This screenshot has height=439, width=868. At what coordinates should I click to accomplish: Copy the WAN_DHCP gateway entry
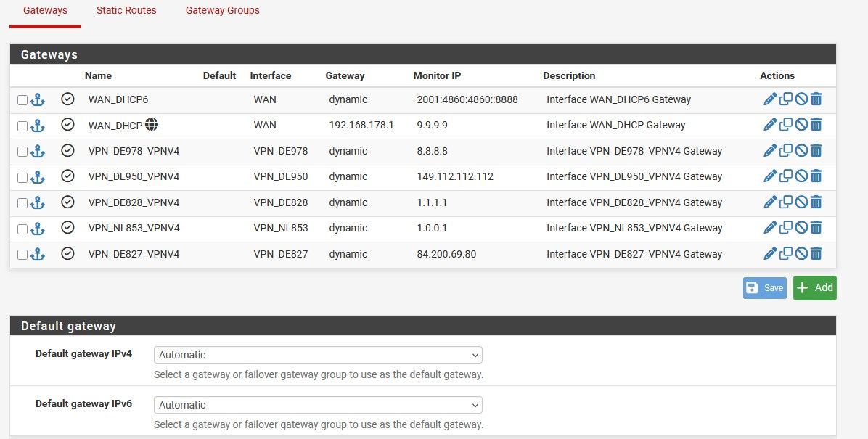786,125
